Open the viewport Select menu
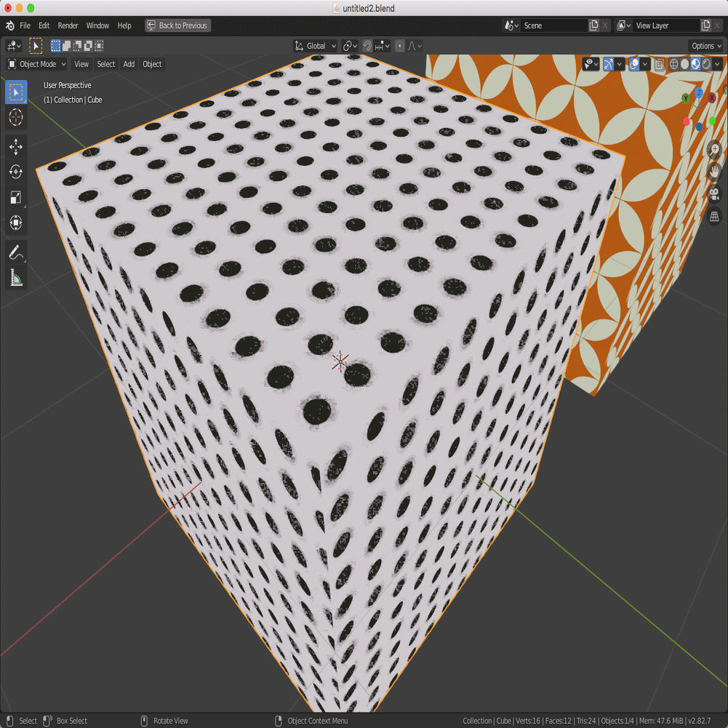The height and width of the screenshot is (728, 728). click(106, 64)
